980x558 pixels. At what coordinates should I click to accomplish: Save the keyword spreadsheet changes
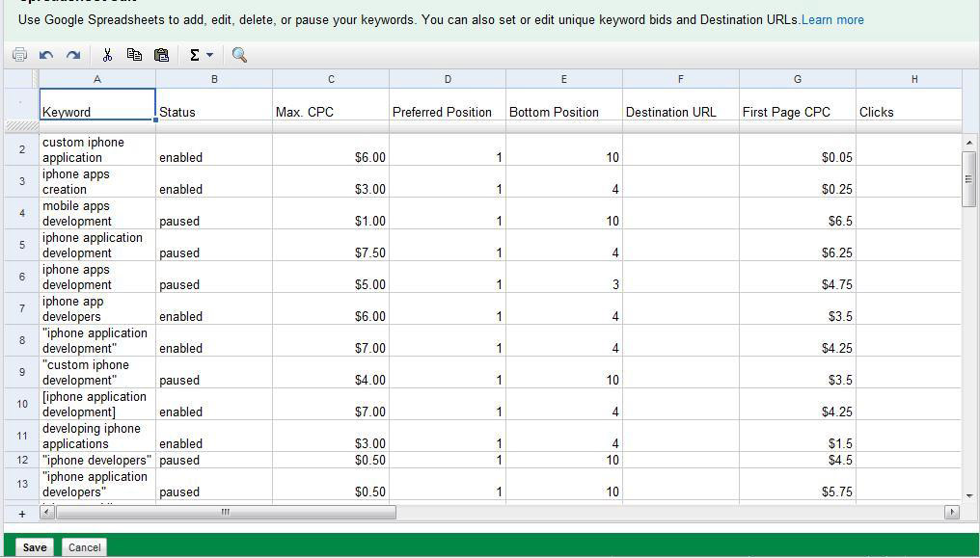(x=35, y=547)
